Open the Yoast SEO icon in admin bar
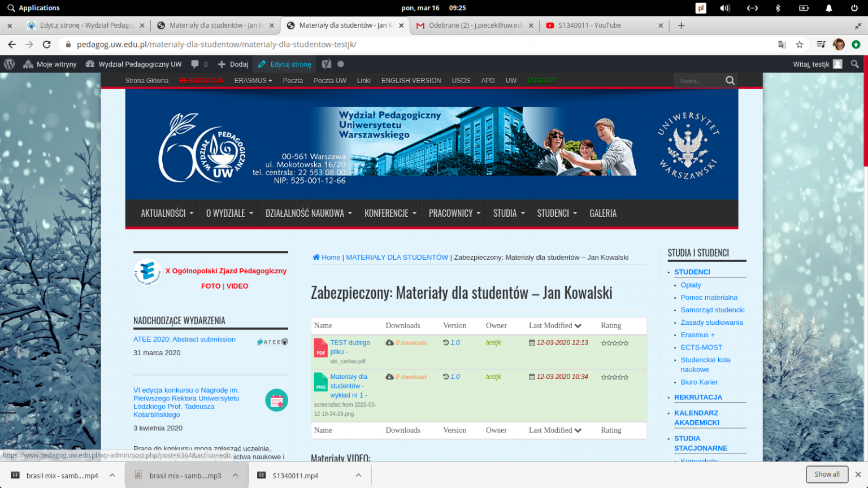 click(327, 64)
